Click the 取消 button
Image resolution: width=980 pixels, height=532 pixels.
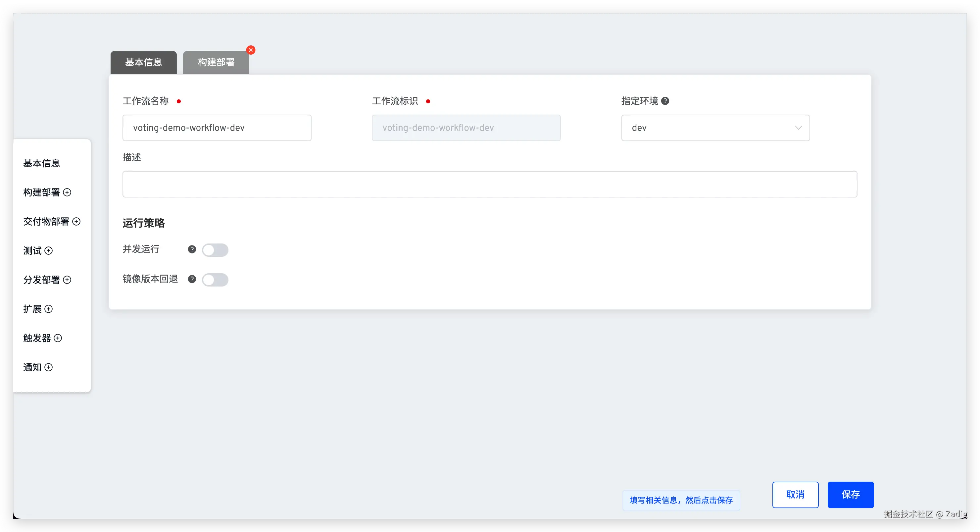(x=795, y=494)
